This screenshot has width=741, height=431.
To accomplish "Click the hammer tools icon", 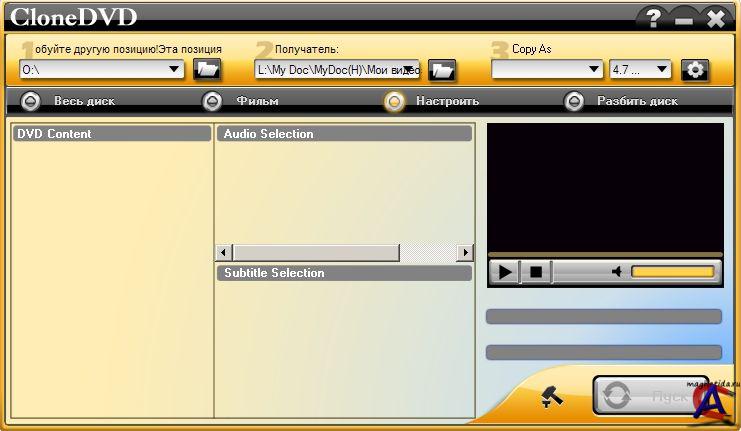I will click(551, 396).
